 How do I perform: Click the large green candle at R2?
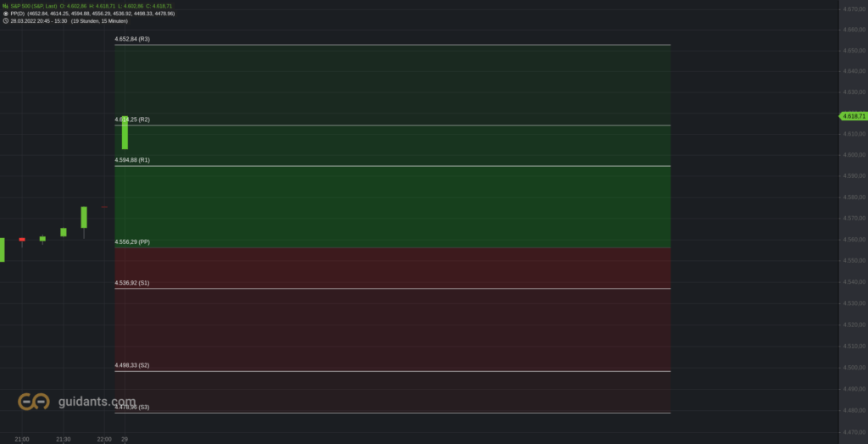(125, 133)
